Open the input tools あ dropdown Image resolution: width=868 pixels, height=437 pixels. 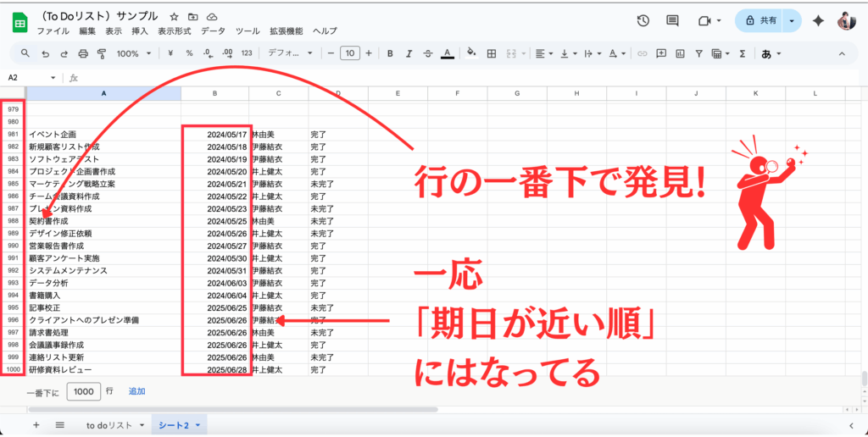click(x=771, y=53)
